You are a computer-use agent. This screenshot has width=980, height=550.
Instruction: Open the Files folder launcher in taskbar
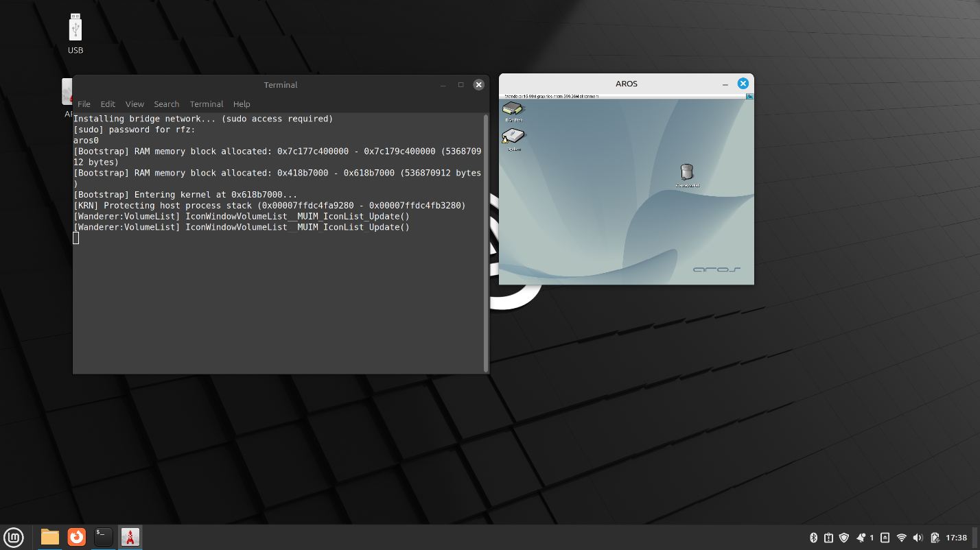point(50,537)
